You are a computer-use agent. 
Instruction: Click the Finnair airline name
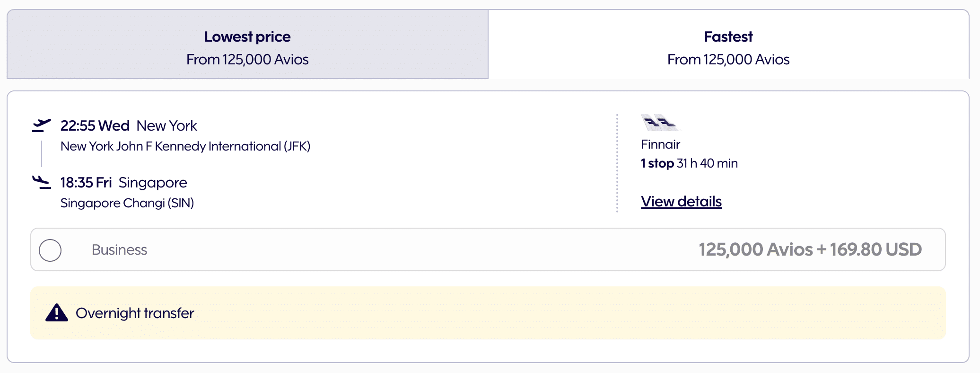[x=660, y=144]
